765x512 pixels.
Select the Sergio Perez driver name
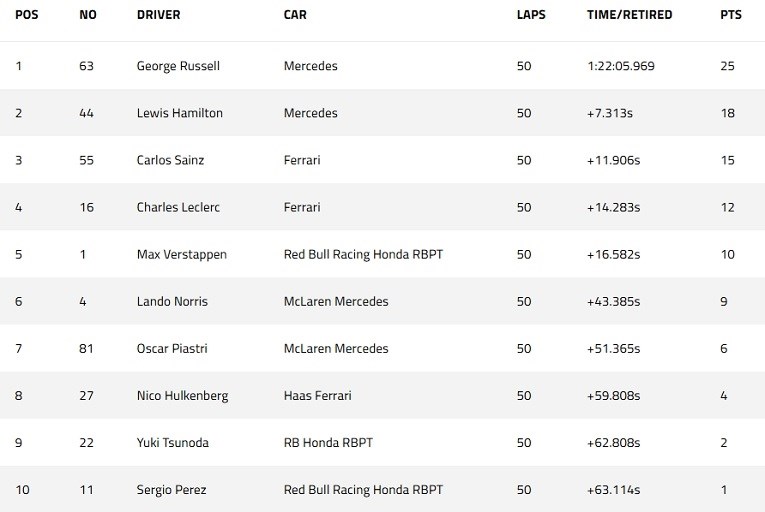[171, 490]
